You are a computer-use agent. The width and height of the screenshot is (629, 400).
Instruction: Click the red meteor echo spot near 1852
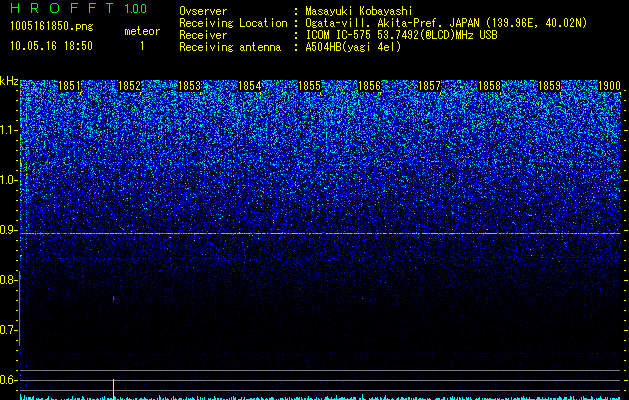(114, 298)
